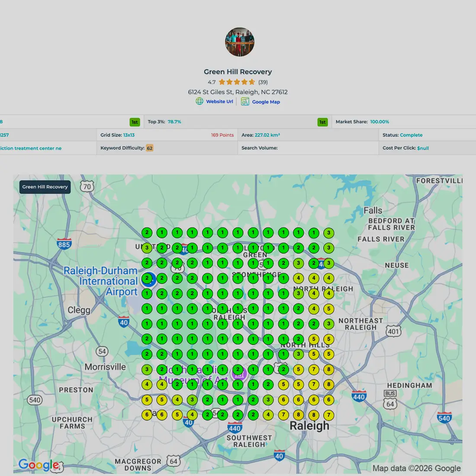Click rank 3 marker at grid's top-right corner
476x476 pixels.
click(329, 233)
